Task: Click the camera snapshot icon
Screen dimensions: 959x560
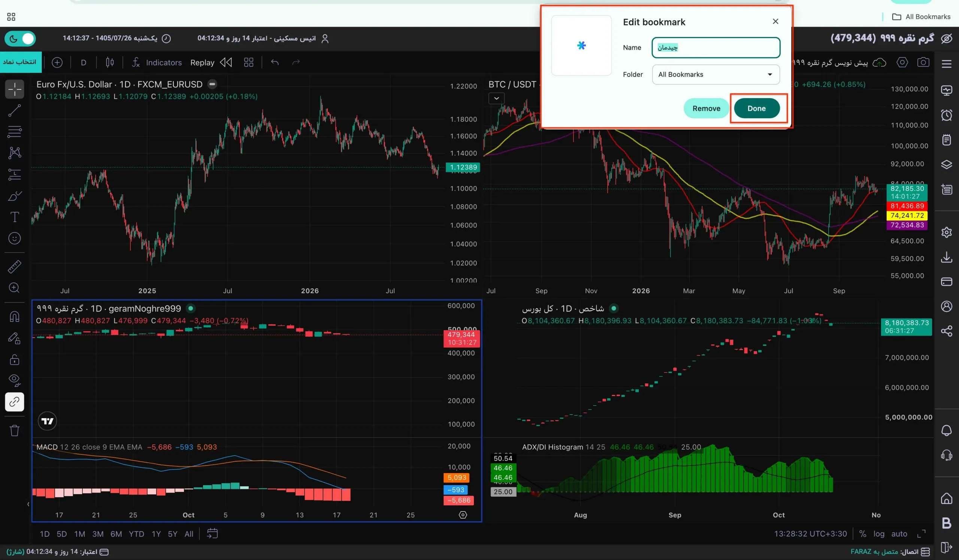Action: click(923, 63)
